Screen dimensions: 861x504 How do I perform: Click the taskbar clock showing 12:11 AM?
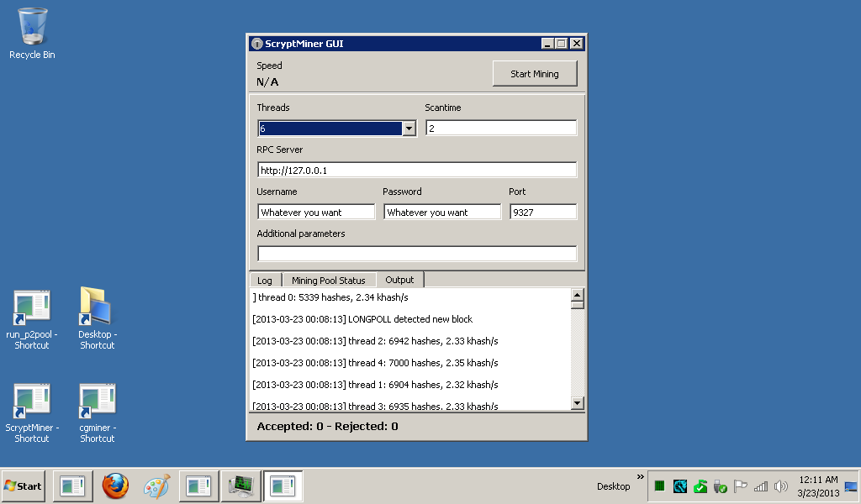[x=818, y=486]
